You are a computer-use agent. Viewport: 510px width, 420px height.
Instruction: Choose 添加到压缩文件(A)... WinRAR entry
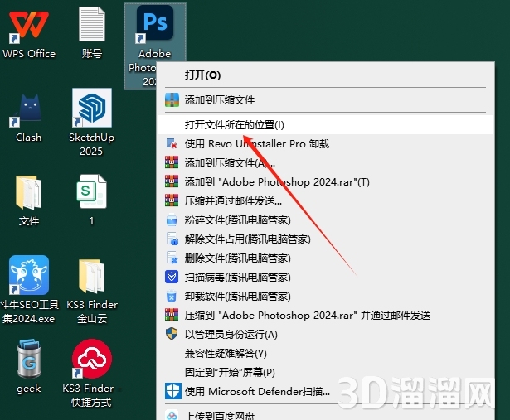click(x=325, y=162)
